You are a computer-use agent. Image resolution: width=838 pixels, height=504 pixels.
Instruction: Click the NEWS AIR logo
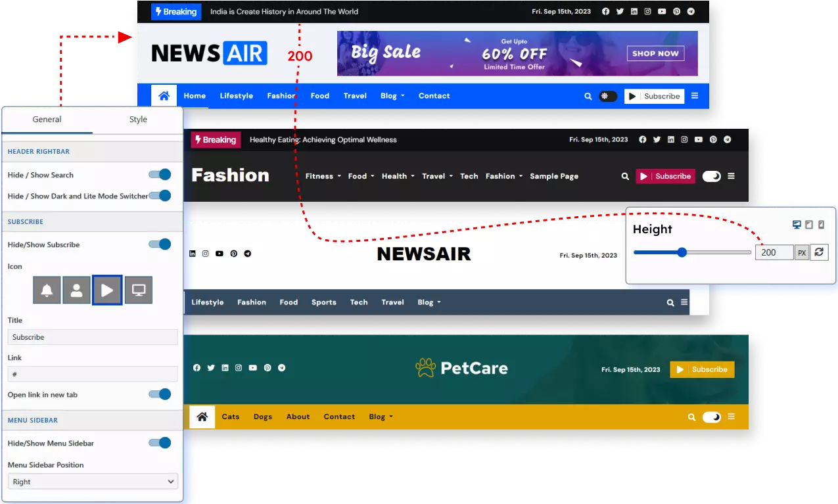(x=209, y=53)
